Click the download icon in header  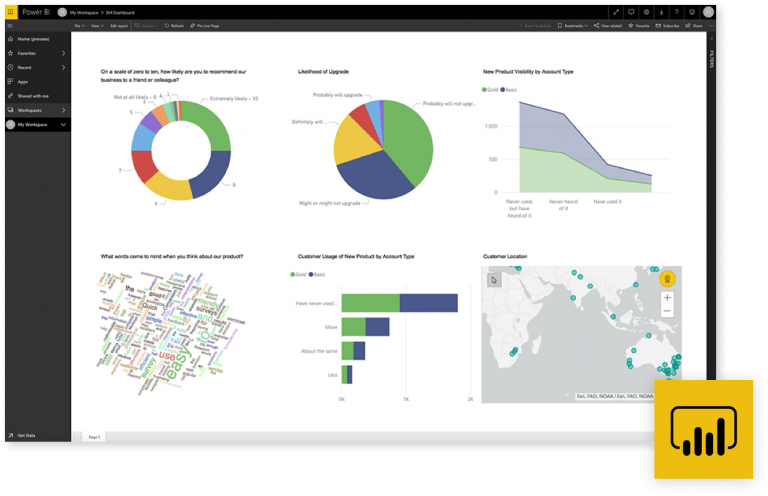661,12
